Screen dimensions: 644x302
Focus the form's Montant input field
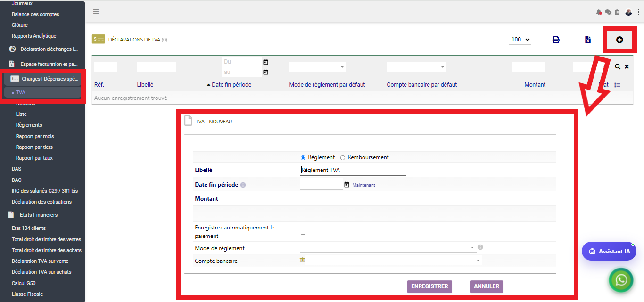coord(313,199)
